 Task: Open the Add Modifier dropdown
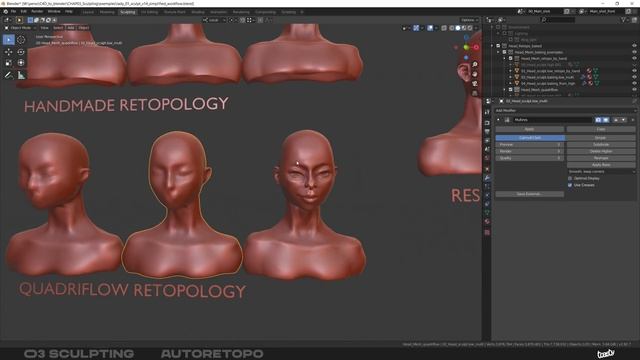point(566,111)
